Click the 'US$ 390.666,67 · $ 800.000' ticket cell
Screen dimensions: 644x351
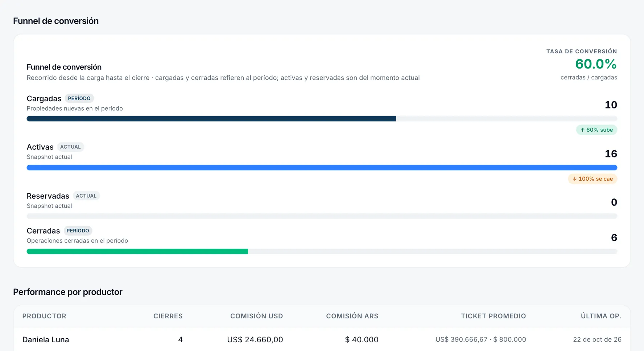pos(481,340)
